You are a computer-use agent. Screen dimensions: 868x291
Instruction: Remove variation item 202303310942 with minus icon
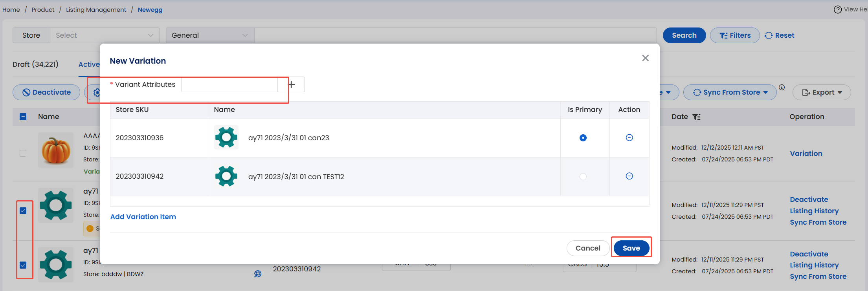(x=629, y=176)
